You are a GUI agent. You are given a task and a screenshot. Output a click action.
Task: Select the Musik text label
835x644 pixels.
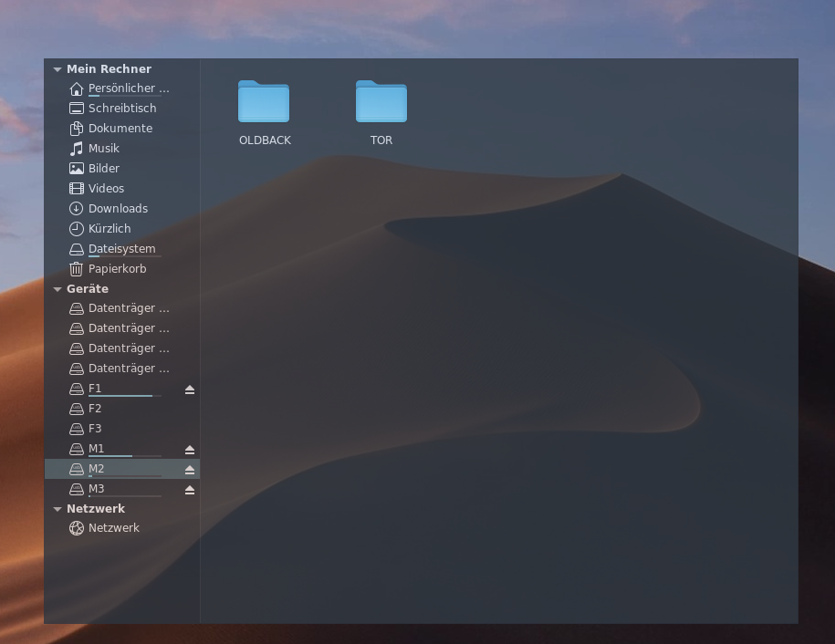(104, 149)
